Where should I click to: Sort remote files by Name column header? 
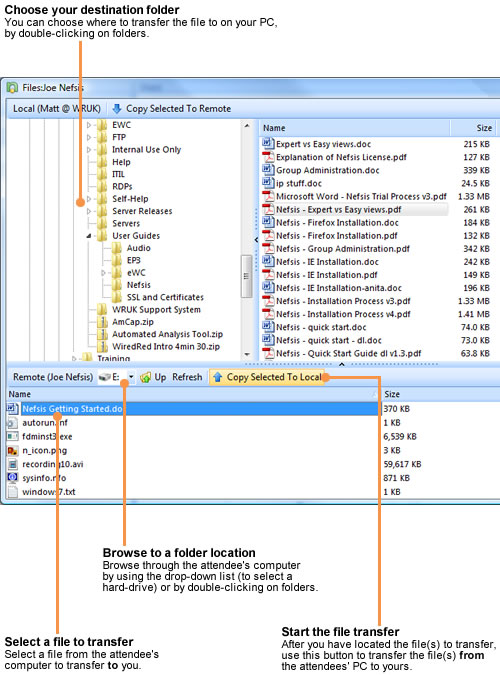[193, 394]
